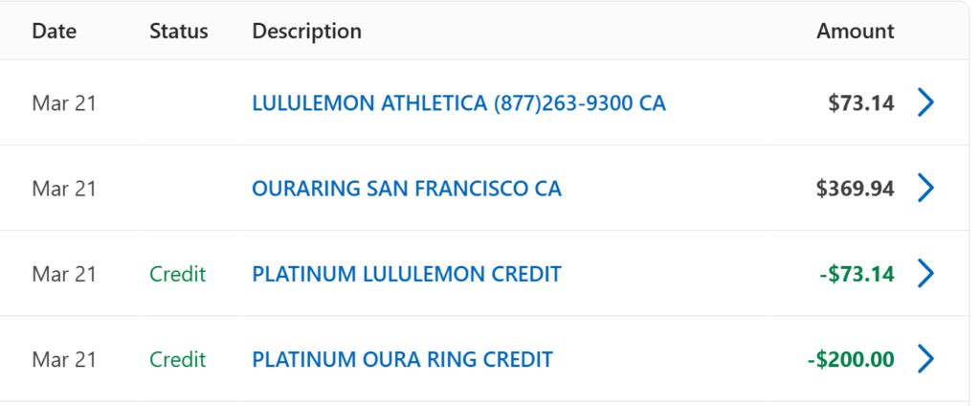Click the Mar 21 date on the Ouraring row
Viewport: 980px width, 406px height.
point(64,189)
